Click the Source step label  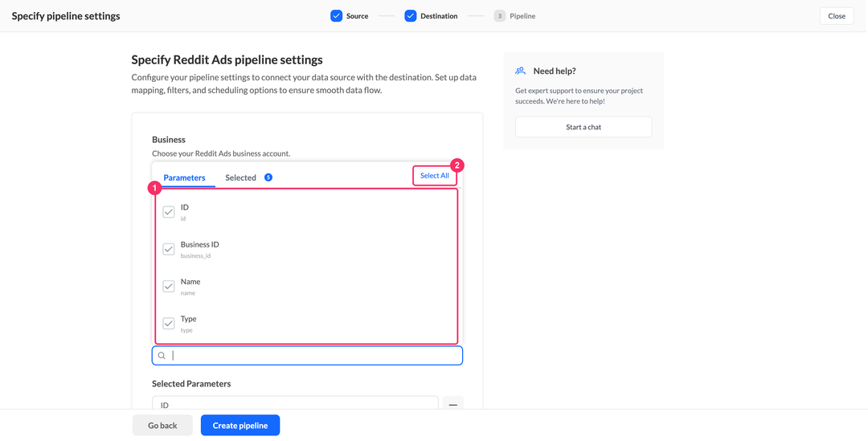(x=357, y=16)
